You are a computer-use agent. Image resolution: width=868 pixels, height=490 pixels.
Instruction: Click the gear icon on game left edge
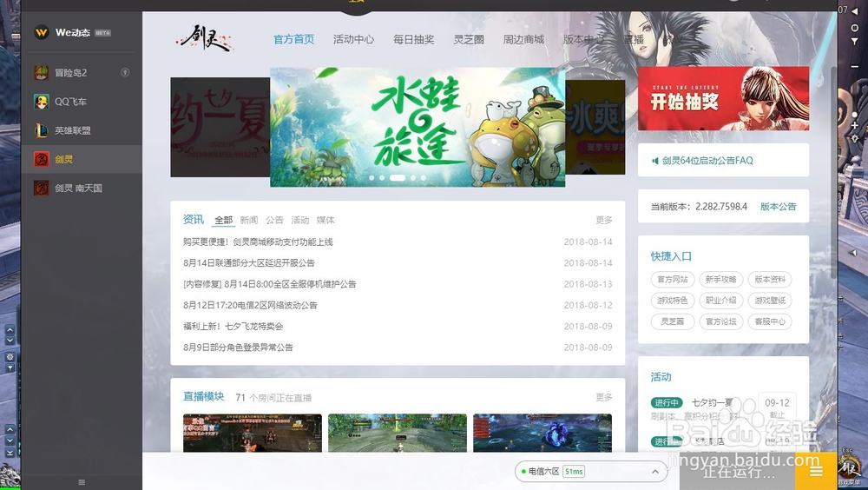10,356
